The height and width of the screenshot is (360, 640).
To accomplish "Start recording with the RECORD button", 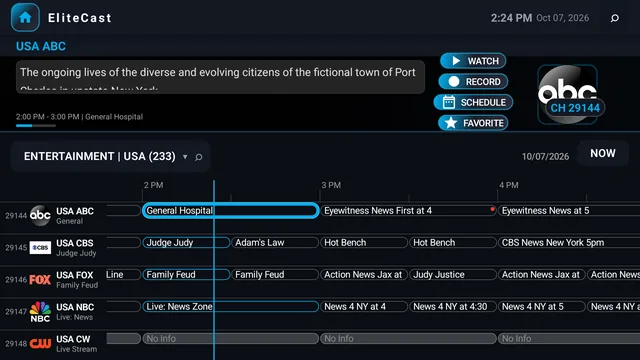I will coord(473,82).
